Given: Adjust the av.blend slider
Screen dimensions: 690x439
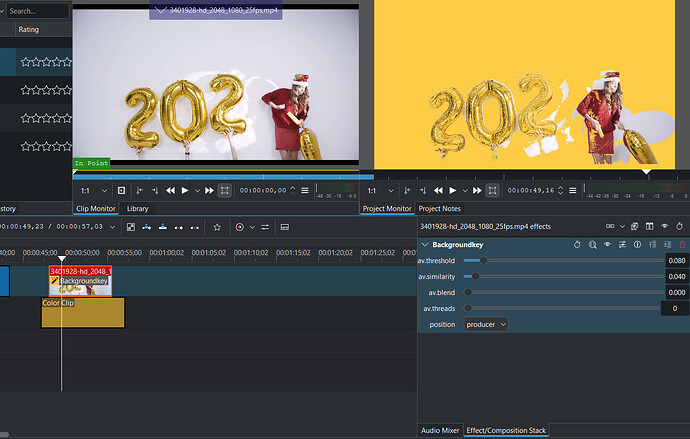Looking at the screenshot, I should click(563, 292).
